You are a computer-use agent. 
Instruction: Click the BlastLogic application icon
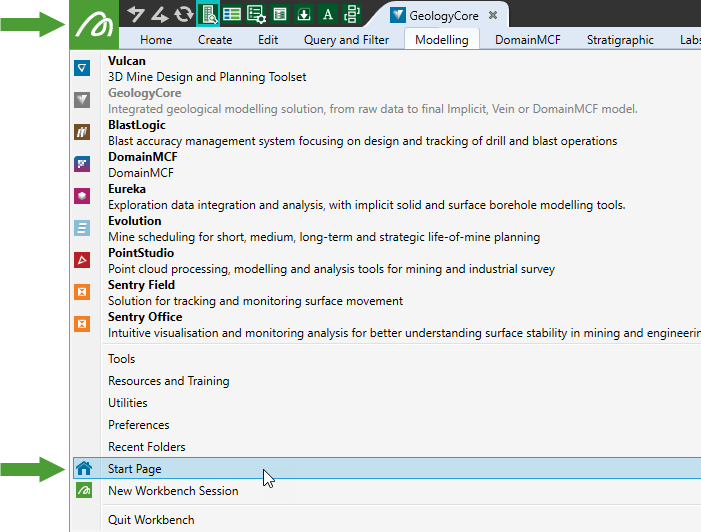coord(82,132)
